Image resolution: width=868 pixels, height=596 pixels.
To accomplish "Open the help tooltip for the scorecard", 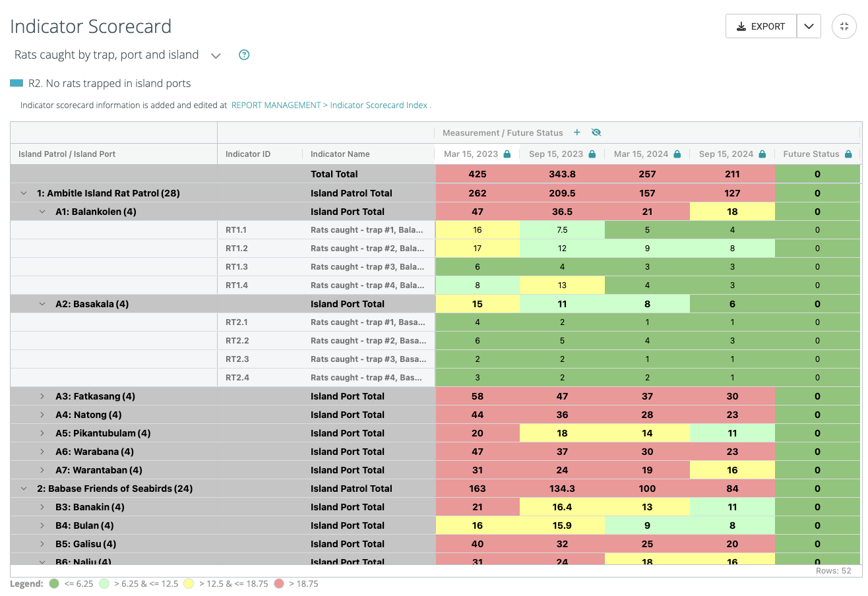I will (x=243, y=55).
